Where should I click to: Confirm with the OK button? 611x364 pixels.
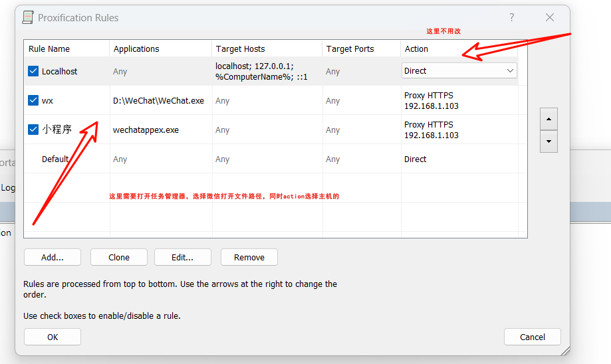coord(53,337)
